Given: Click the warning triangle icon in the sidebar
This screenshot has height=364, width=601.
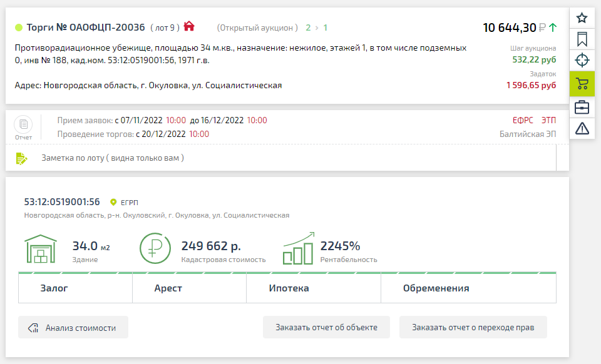Looking at the screenshot, I should (x=582, y=128).
